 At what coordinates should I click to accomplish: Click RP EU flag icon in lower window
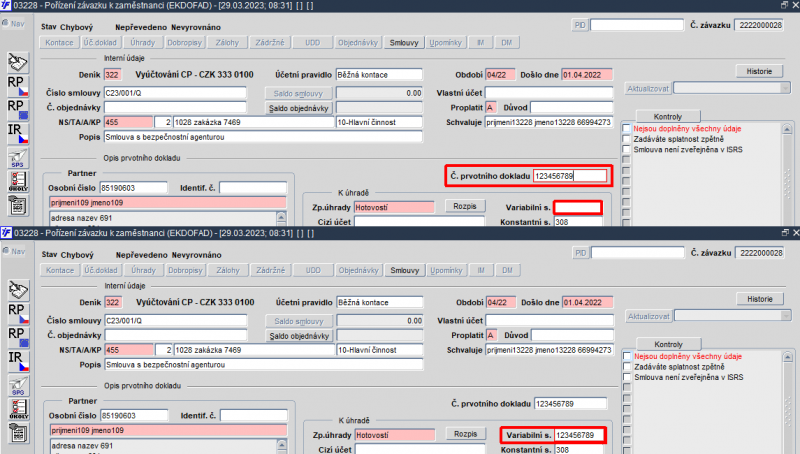click(18, 337)
